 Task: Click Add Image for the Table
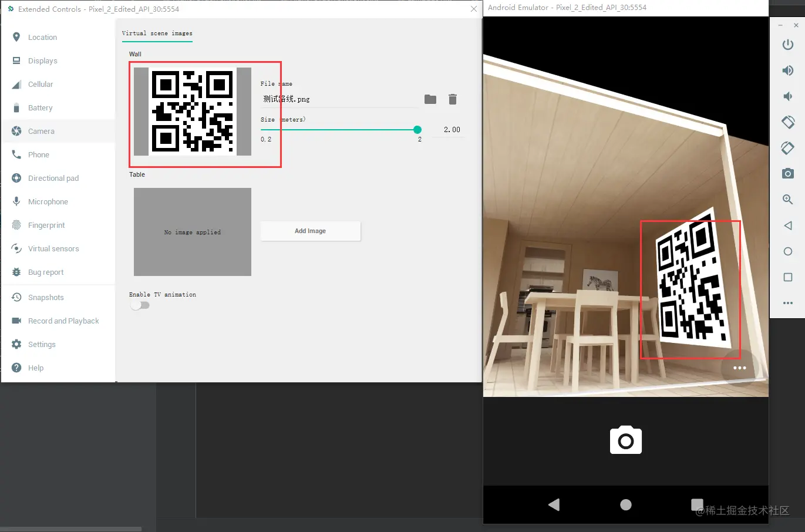pyautogui.click(x=311, y=231)
